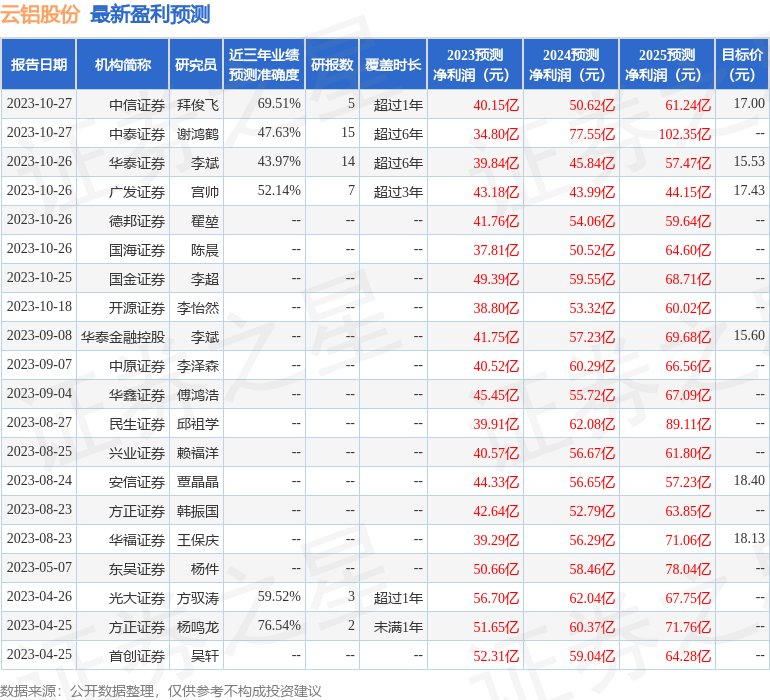770x700 pixels.
Task: Select researcher 韩振国
Action: (198, 511)
